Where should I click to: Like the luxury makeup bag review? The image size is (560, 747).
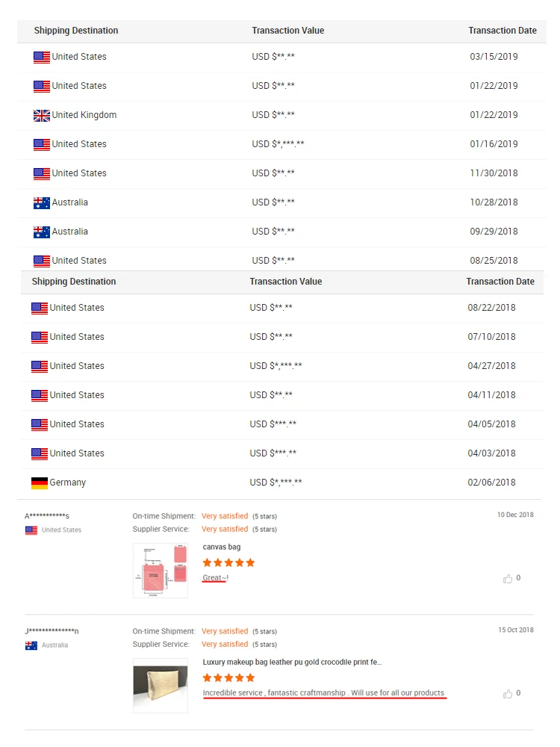(508, 694)
